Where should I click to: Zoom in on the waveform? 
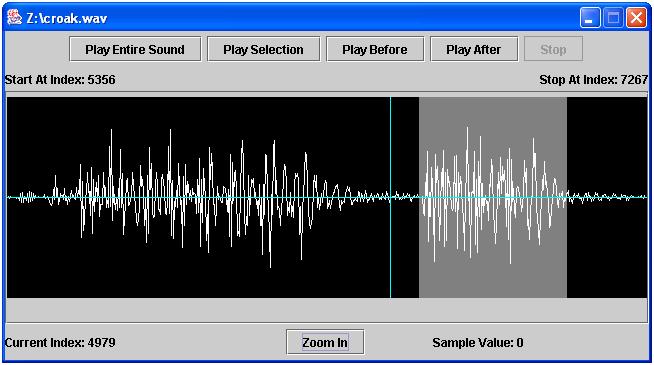[325, 342]
